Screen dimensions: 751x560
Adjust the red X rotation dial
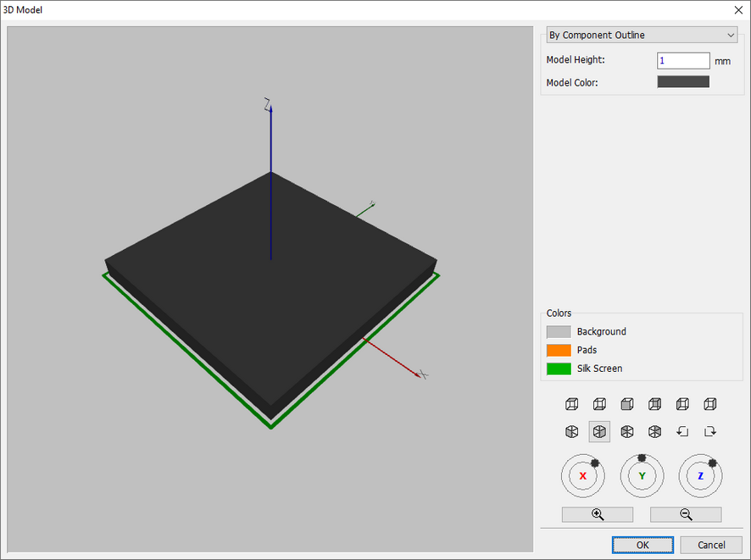point(583,476)
